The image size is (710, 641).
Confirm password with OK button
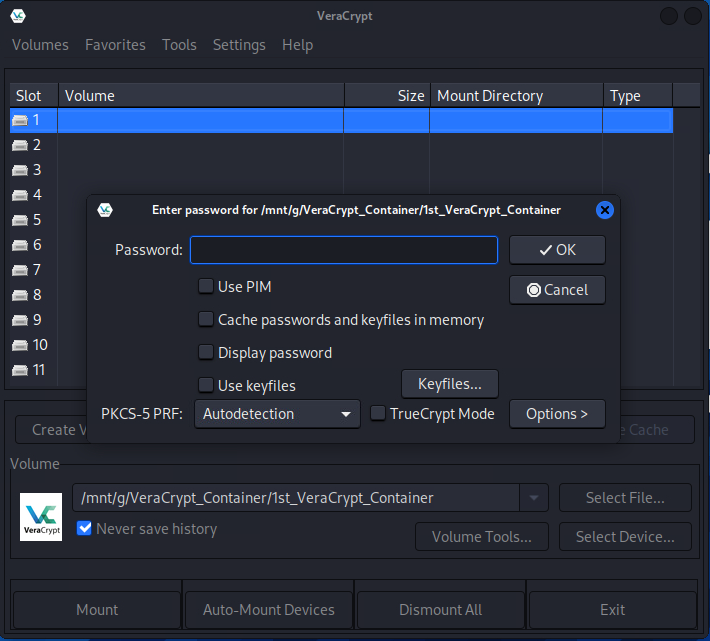pos(557,250)
